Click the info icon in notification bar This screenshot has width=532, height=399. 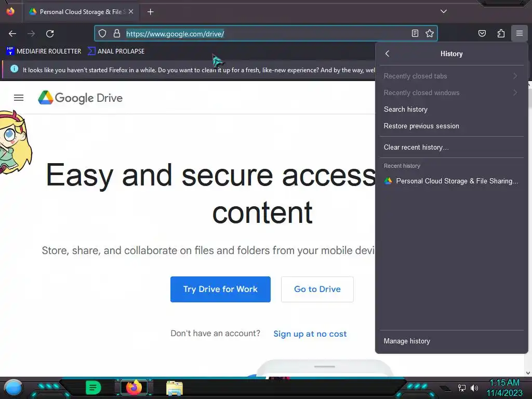point(14,69)
